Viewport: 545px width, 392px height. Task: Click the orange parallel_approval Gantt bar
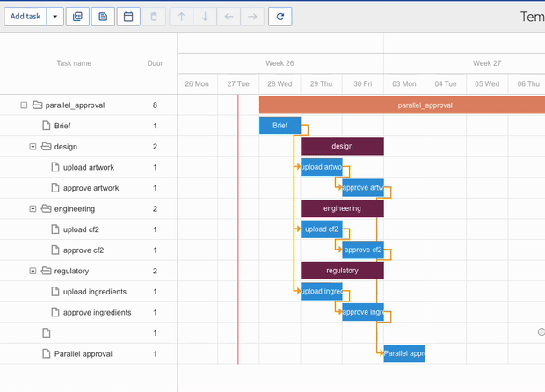coord(402,105)
